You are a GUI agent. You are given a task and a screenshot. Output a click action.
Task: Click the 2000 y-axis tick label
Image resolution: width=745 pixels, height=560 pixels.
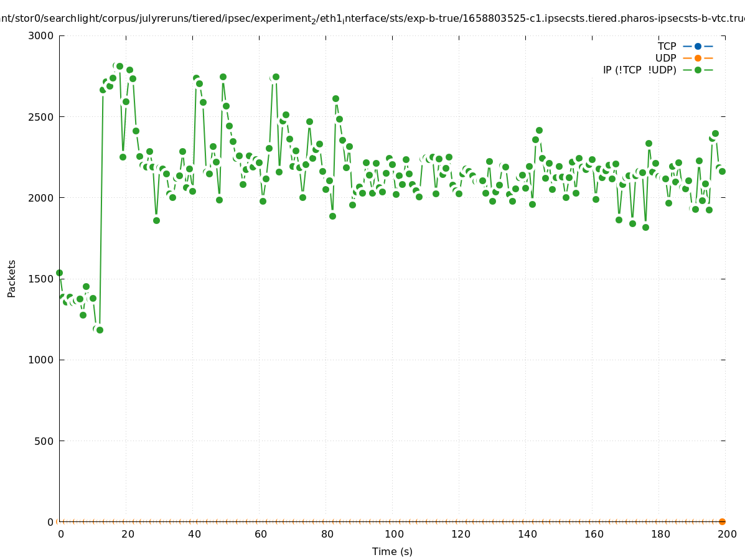pos(40,198)
